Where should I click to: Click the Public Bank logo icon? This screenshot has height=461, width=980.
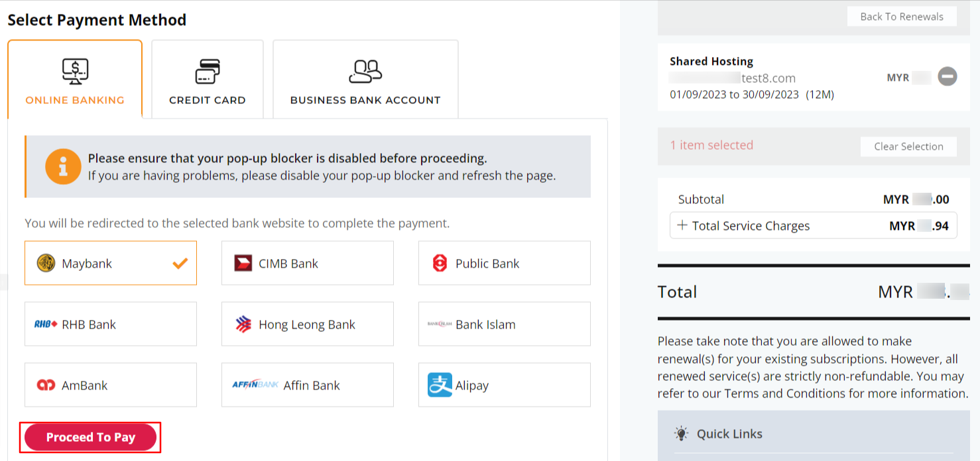click(x=440, y=263)
